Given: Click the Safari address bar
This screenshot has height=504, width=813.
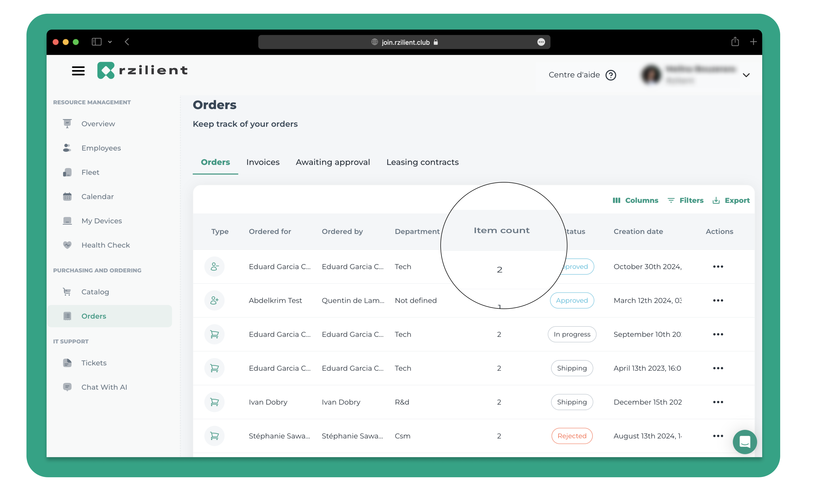Looking at the screenshot, I should [404, 42].
